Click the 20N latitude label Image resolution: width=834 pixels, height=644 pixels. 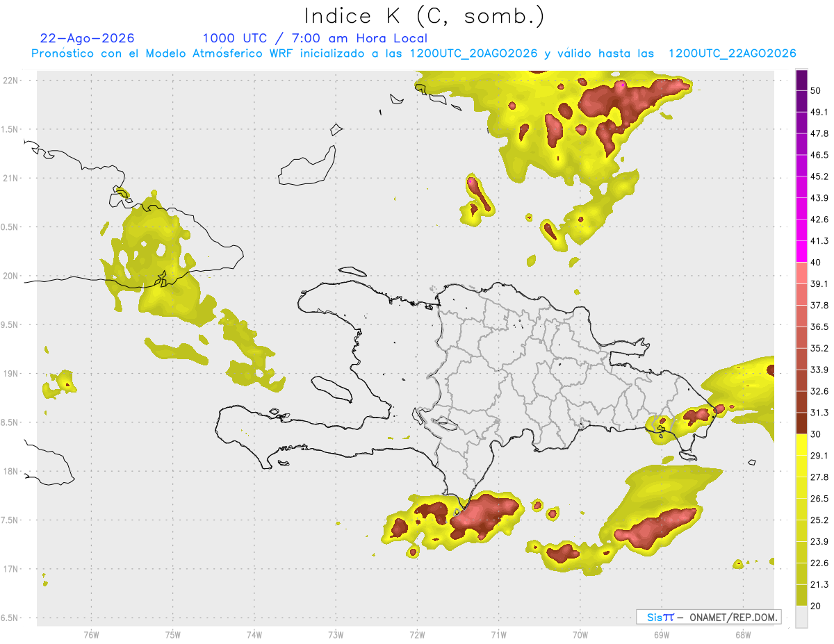pyautogui.click(x=11, y=276)
